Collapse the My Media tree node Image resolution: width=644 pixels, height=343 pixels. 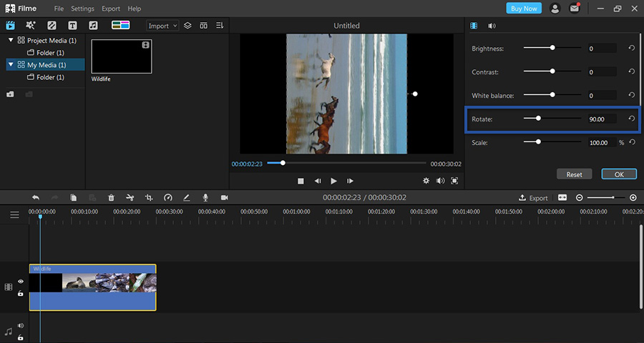tap(11, 65)
